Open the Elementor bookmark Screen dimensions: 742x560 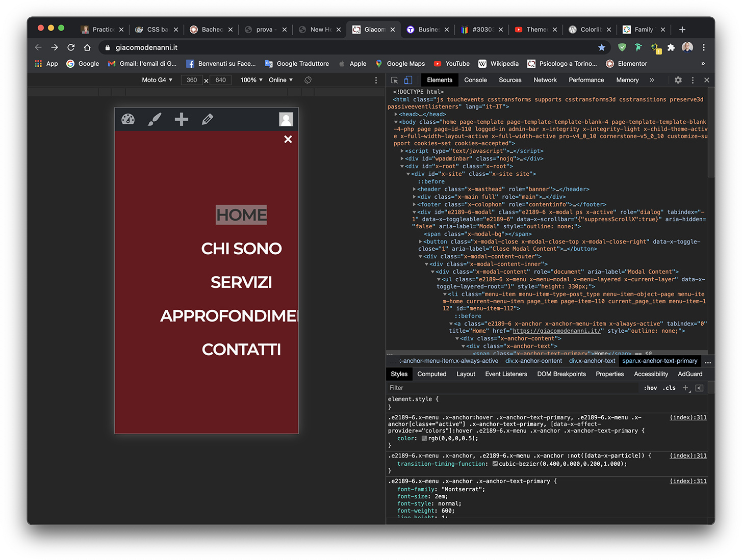[626, 64]
